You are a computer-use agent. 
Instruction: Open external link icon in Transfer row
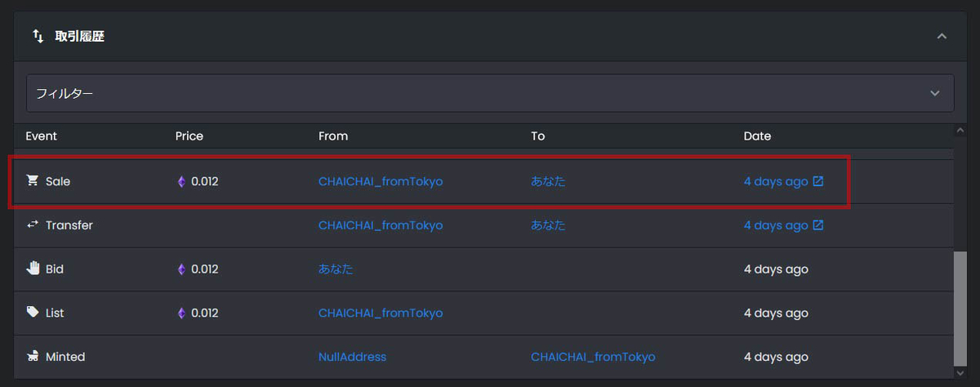click(818, 225)
